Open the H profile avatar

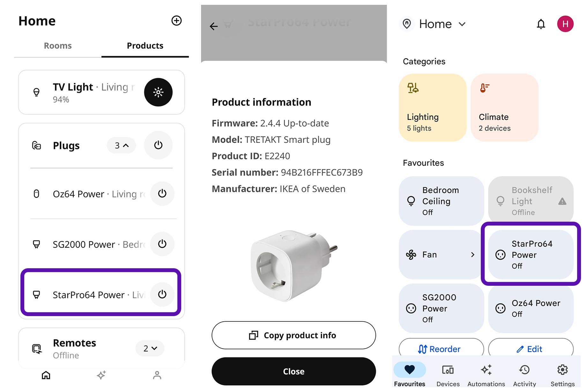pyautogui.click(x=565, y=24)
